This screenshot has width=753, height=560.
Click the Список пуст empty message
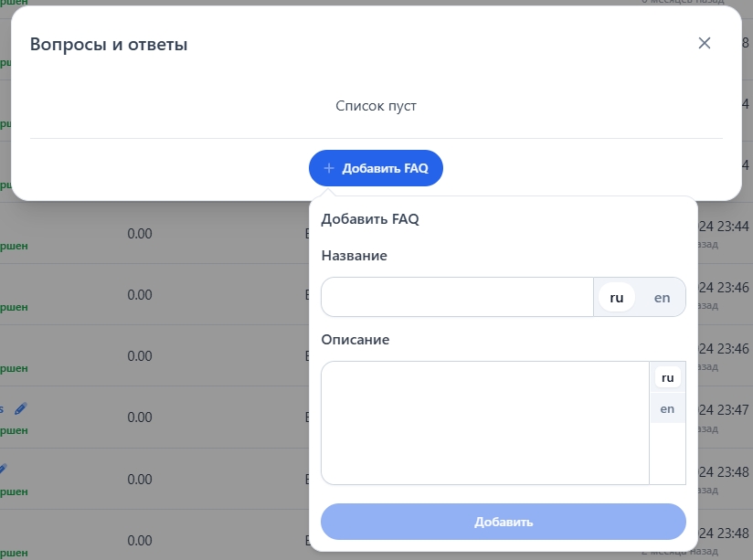pos(376,106)
